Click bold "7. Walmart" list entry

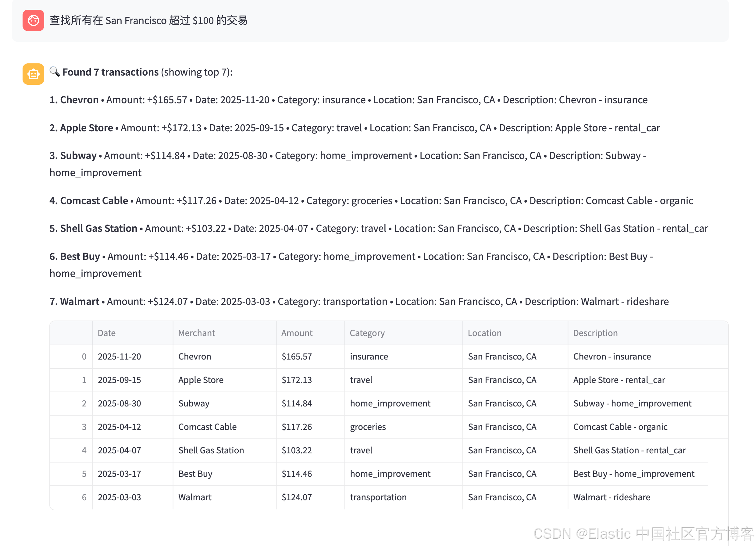74,301
